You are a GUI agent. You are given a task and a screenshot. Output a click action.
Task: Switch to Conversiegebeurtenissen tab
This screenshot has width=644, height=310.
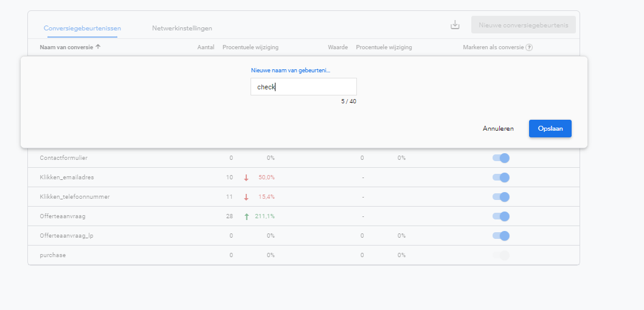82,29
